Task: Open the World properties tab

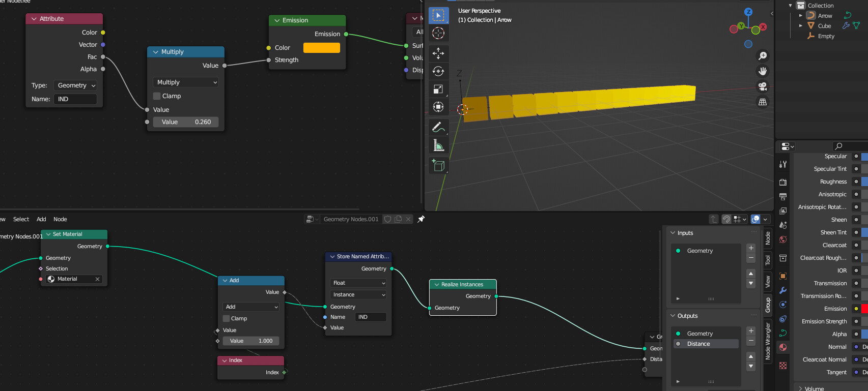Action: point(783,239)
